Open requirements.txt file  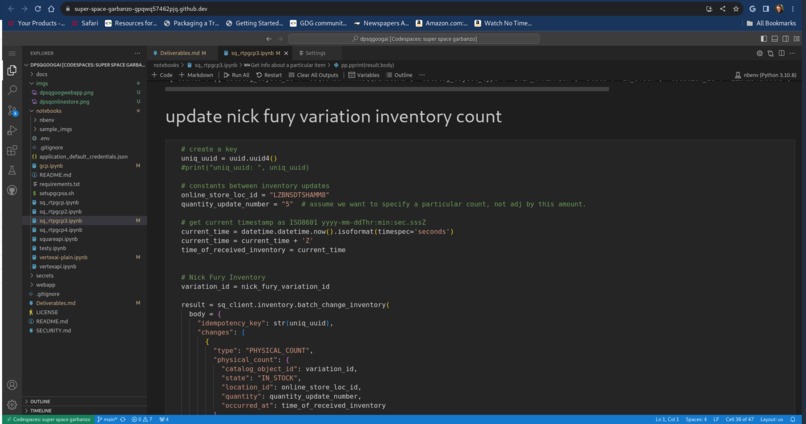(x=59, y=184)
